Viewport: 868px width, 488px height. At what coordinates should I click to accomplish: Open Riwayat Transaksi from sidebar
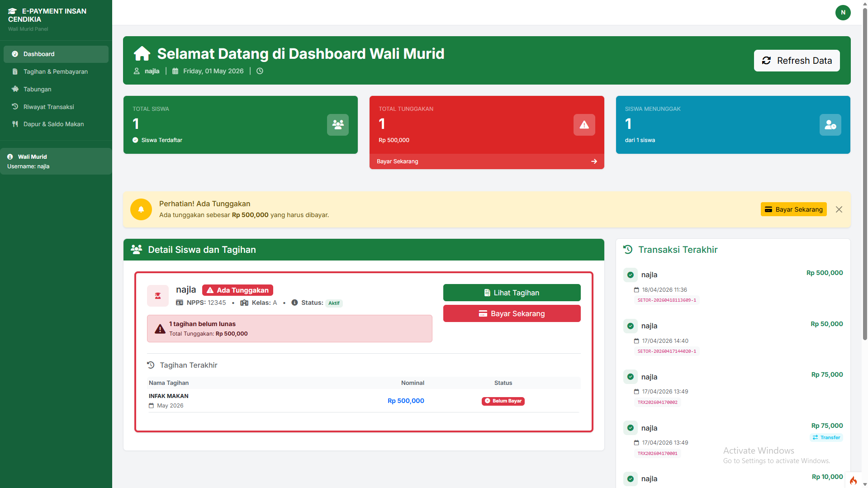[x=56, y=107]
